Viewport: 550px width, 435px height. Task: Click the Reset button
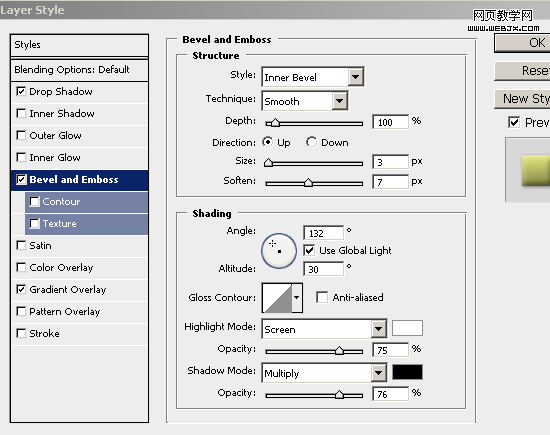click(x=522, y=71)
